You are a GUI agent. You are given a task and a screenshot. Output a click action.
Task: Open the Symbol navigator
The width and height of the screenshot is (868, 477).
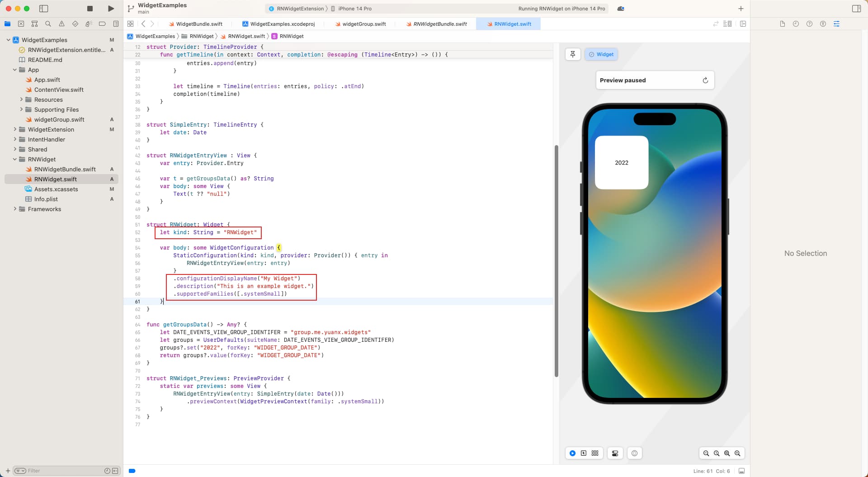[x=34, y=24]
